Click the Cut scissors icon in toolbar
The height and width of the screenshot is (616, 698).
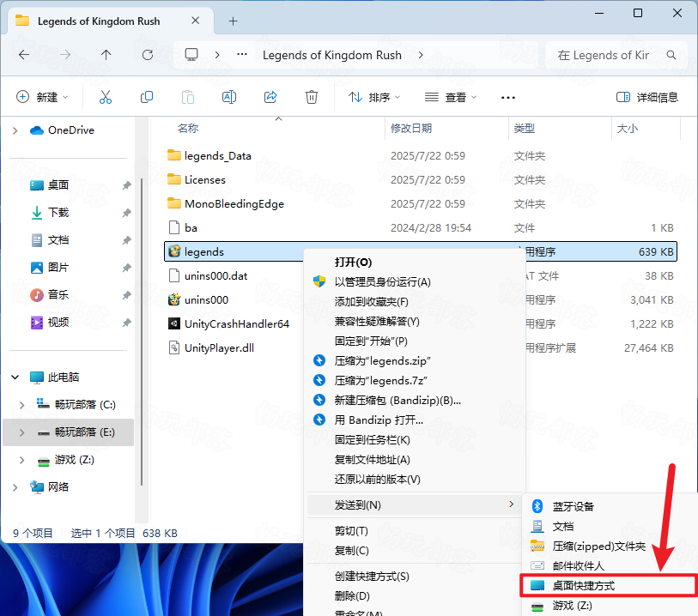pos(106,97)
